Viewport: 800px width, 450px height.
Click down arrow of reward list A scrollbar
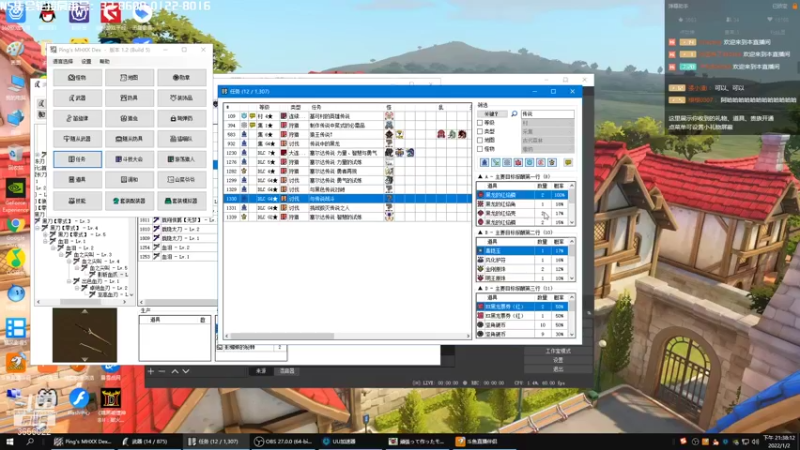[x=572, y=223]
